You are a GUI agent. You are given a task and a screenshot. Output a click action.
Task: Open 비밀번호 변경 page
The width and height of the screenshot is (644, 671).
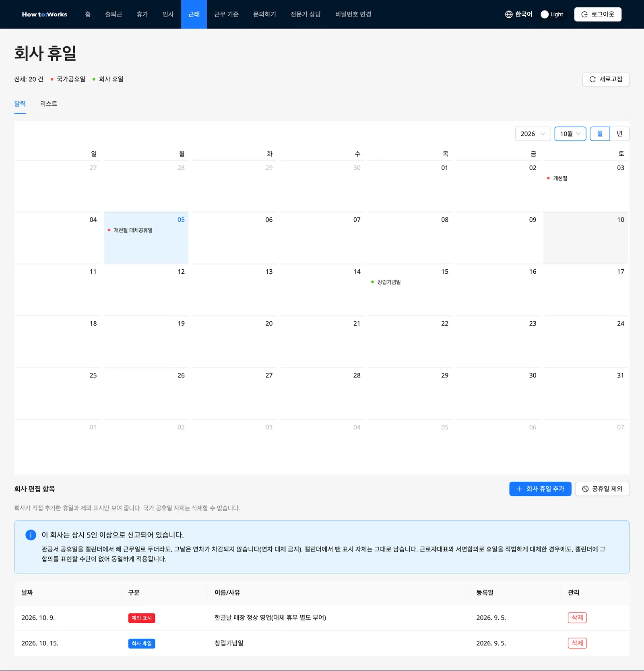(353, 14)
